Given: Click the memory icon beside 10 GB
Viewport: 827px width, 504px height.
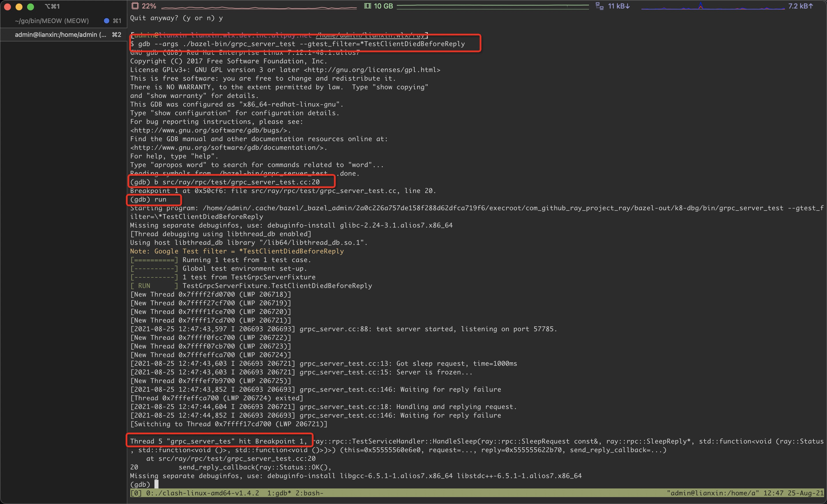Looking at the screenshot, I should (367, 6).
